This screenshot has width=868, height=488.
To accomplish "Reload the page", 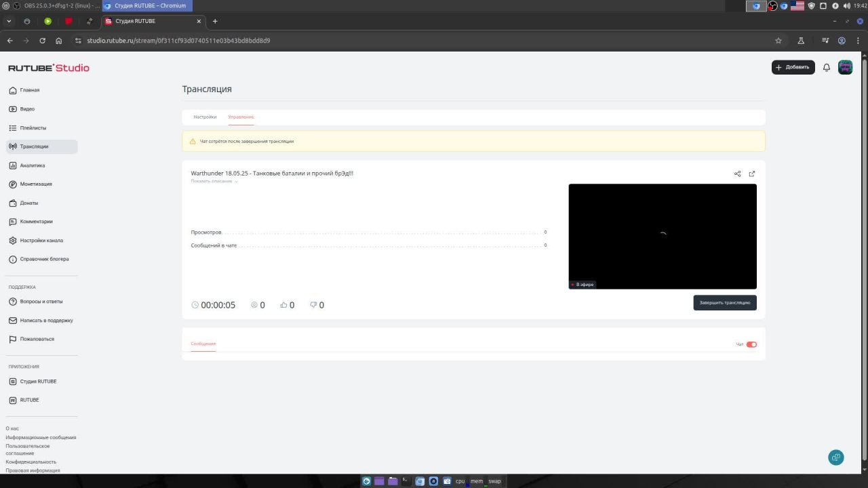I will [43, 41].
